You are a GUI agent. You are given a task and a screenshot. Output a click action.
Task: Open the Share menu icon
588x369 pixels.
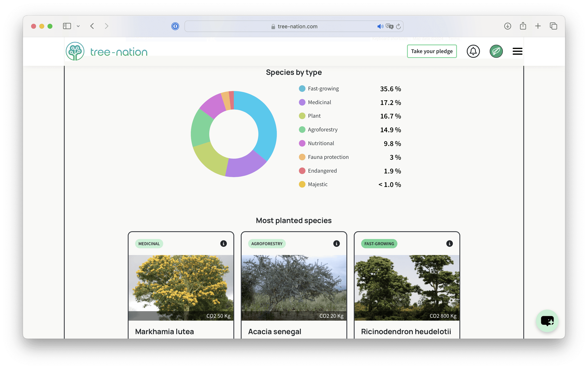pos(523,26)
